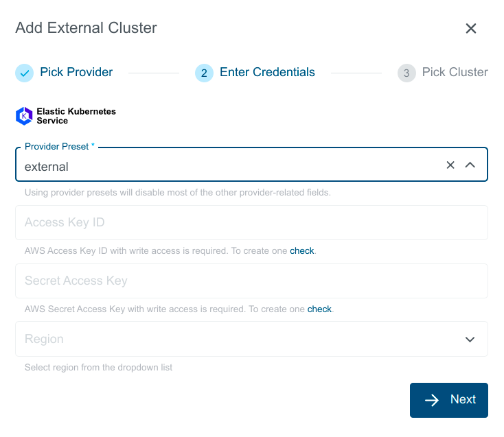Collapse the Provider Preset dropdown chevron
The image size is (504, 437).
point(470,165)
